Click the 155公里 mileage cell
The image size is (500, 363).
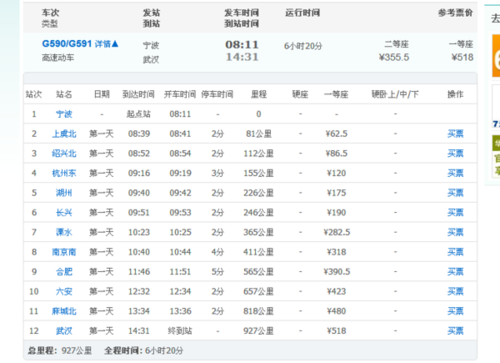[x=259, y=173]
